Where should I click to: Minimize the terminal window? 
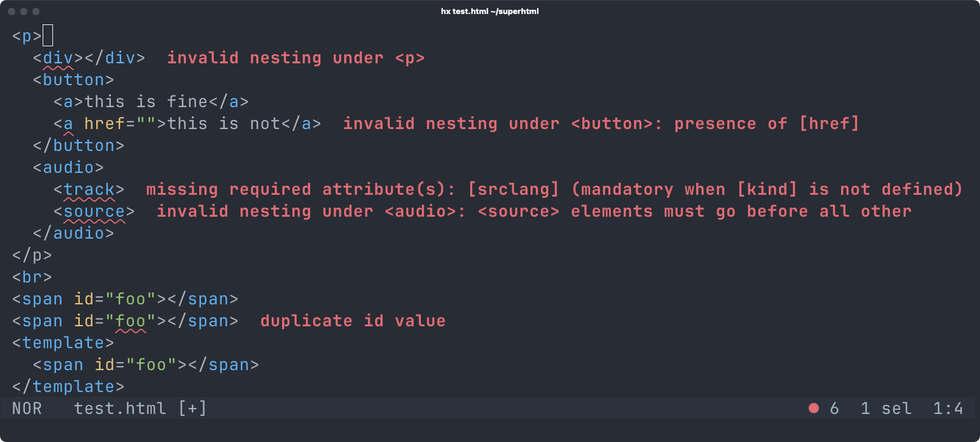(x=24, y=10)
